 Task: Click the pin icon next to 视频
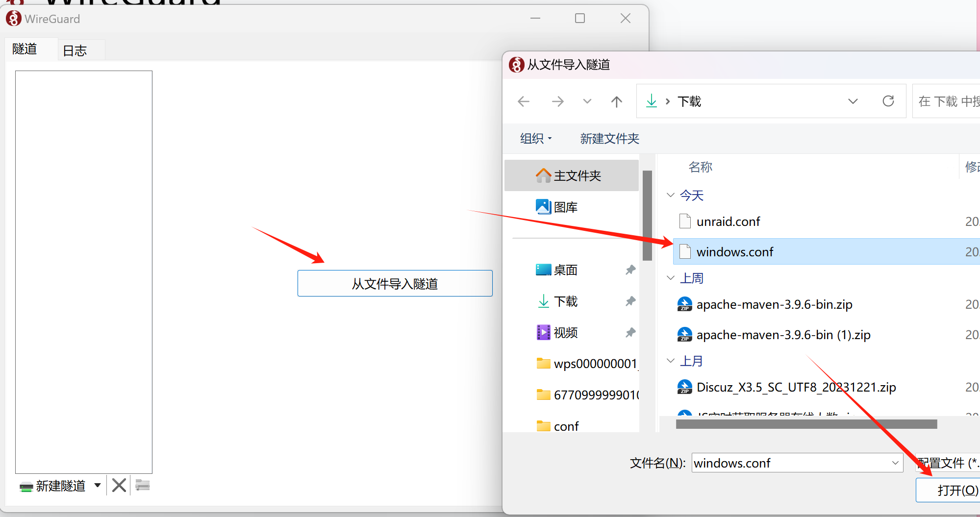[630, 333]
